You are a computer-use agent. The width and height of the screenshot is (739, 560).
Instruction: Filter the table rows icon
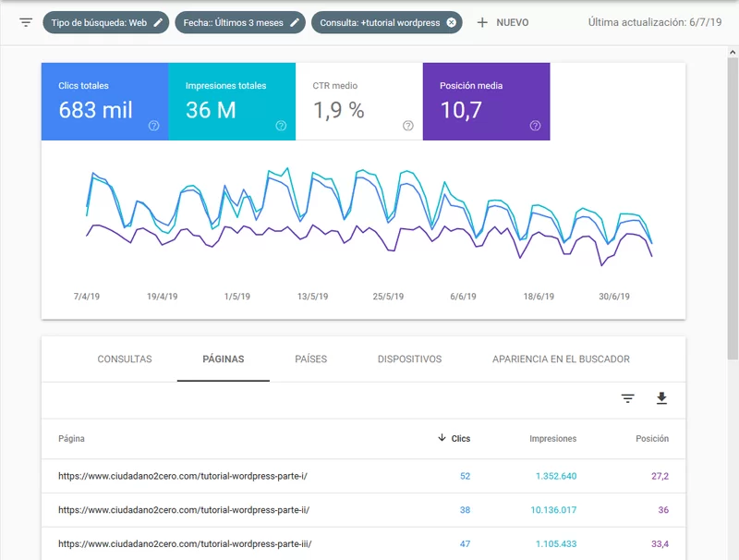click(627, 399)
